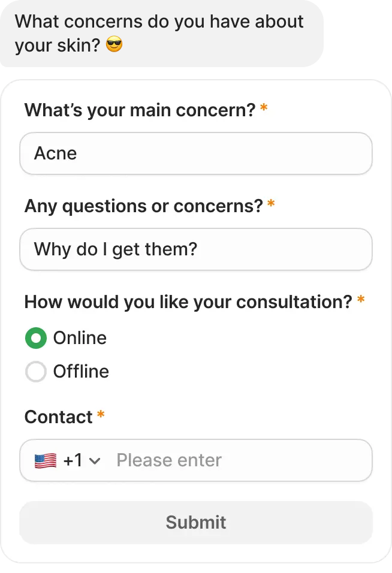Focus the main concern field containing Acne
392x573 pixels.
click(196, 153)
